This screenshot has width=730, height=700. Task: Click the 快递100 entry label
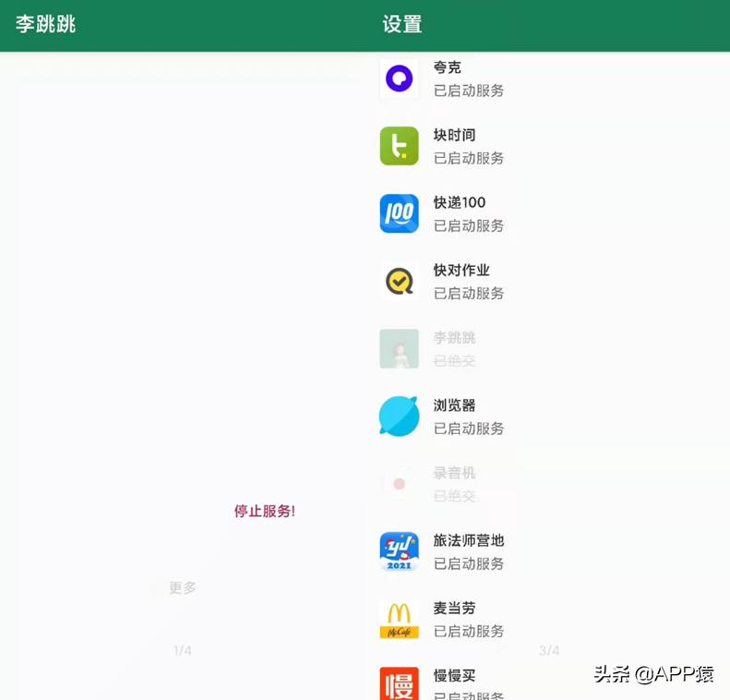(x=460, y=202)
